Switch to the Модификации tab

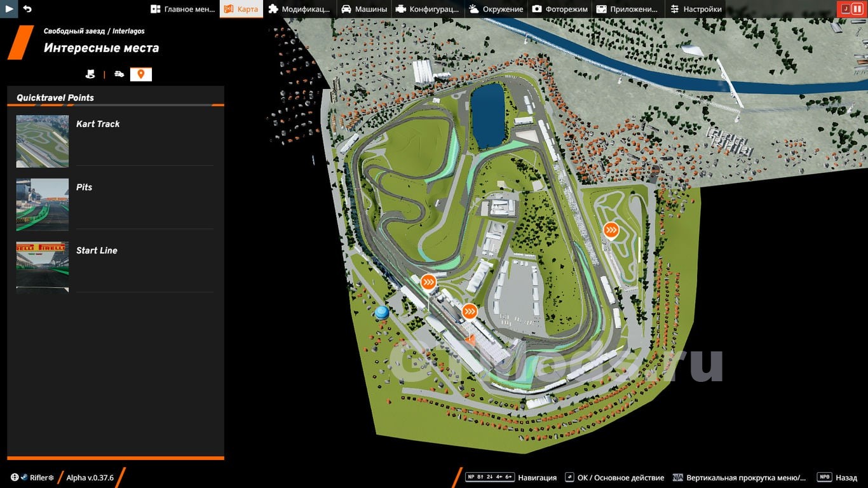pyautogui.click(x=299, y=9)
